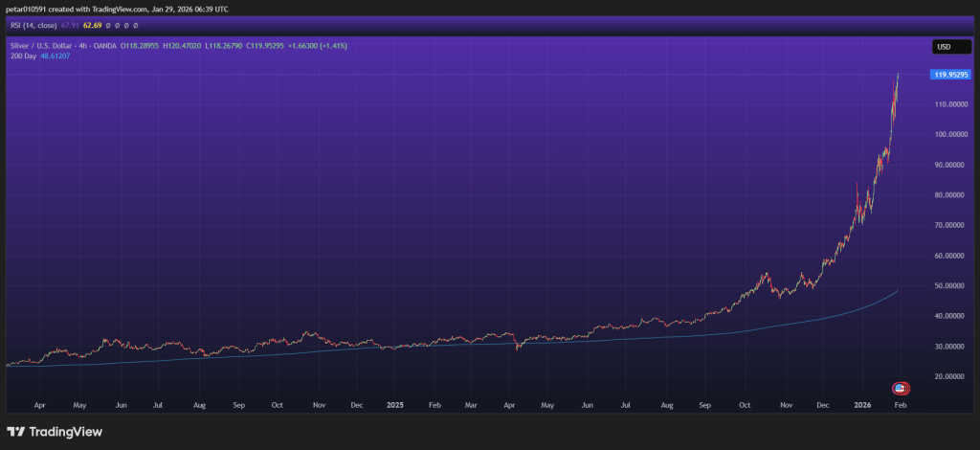Open the USD currency selector

click(944, 46)
